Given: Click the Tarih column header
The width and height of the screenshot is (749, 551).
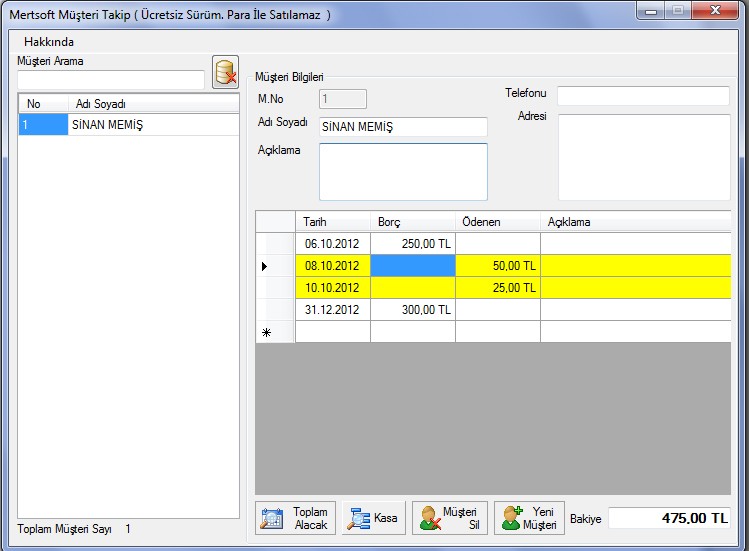Looking at the screenshot, I should click(333, 222).
